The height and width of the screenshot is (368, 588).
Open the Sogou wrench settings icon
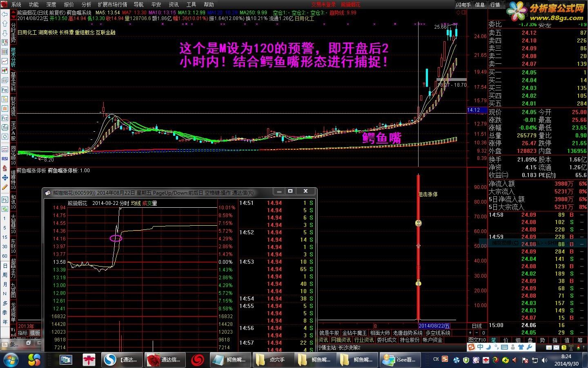tap(530, 347)
